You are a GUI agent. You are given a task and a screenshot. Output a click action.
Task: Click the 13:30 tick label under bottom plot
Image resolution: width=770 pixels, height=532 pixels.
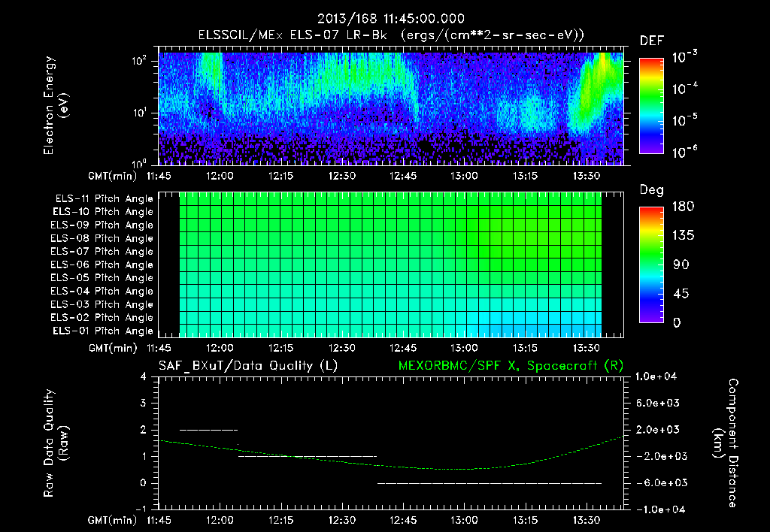pyautogui.click(x=587, y=521)
